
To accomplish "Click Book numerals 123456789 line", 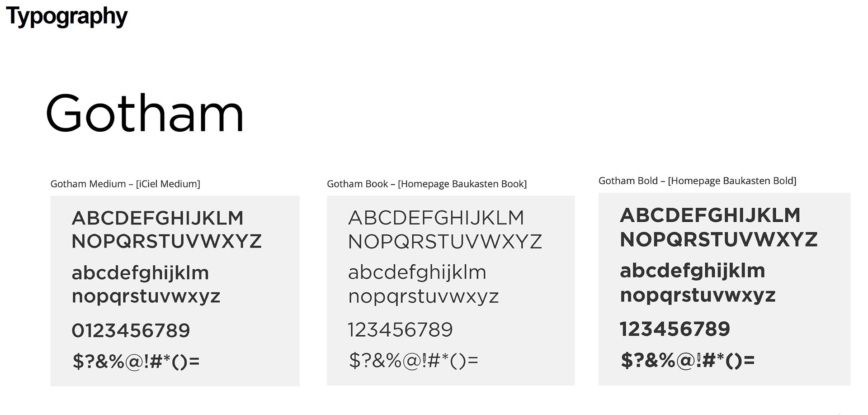I will (x=400, y=329).
